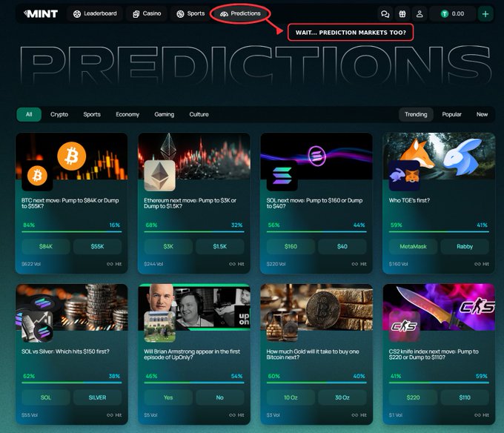This screenshot has height=433, width=504.
Task: Open the user profile icon
Action: coord(420,14)
